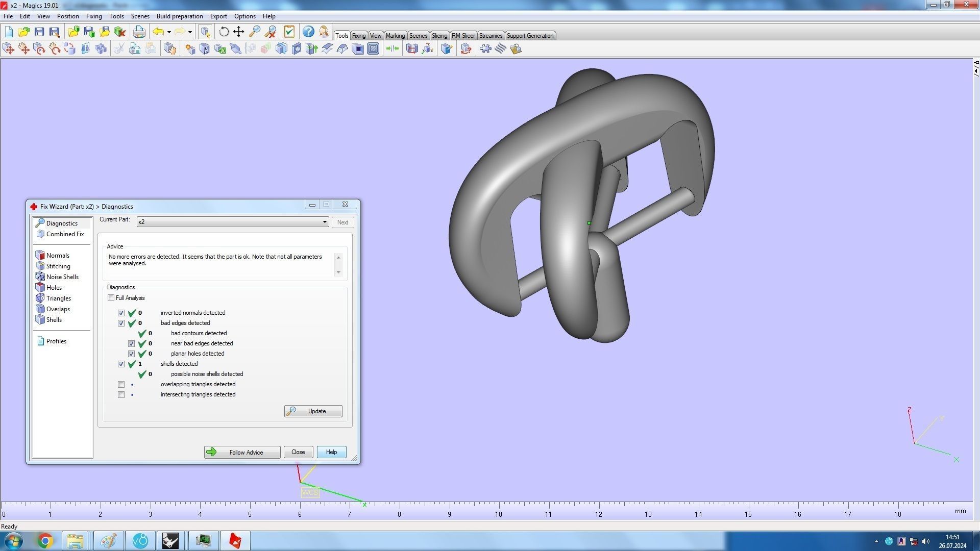Select the Rotate view tool
The image size is (980, 551).
[224, 32]
